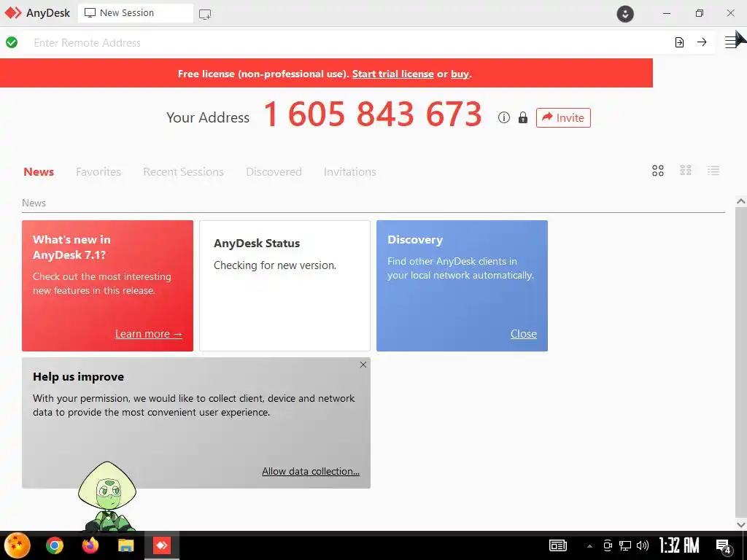Open the notification center icon
Image resolution: width=747 pixels, height=560 pixels.
tap(724, 547)
